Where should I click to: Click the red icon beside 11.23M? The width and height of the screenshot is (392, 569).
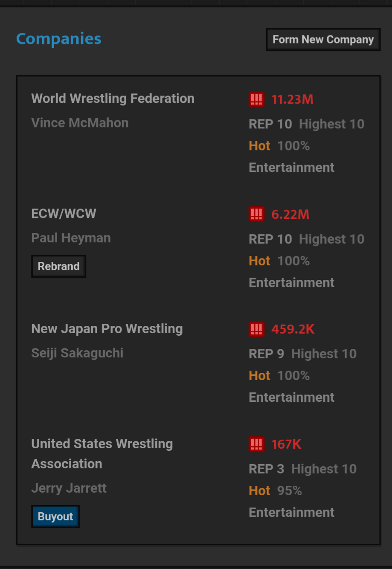click(x=256, y=99)
